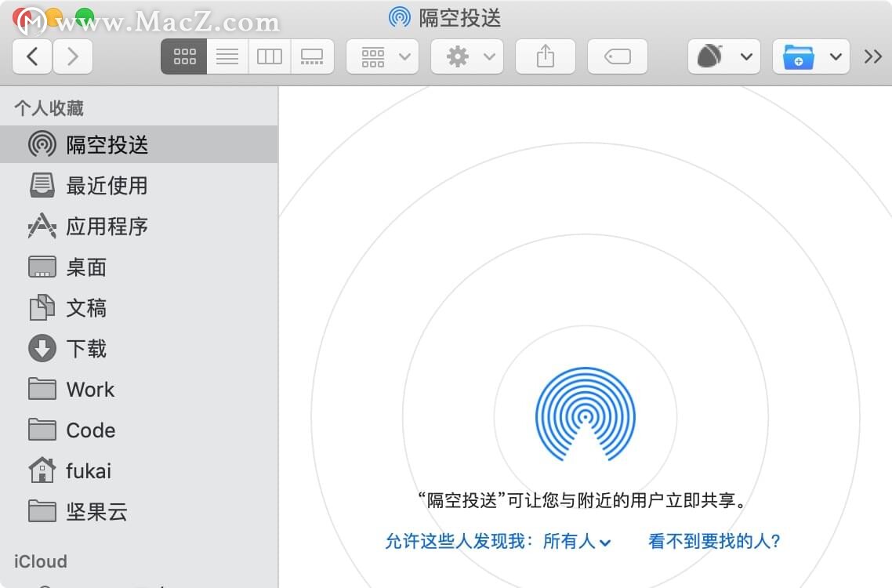
Task: Click the Share toolbar button
Action: click(x=545, y=56)
